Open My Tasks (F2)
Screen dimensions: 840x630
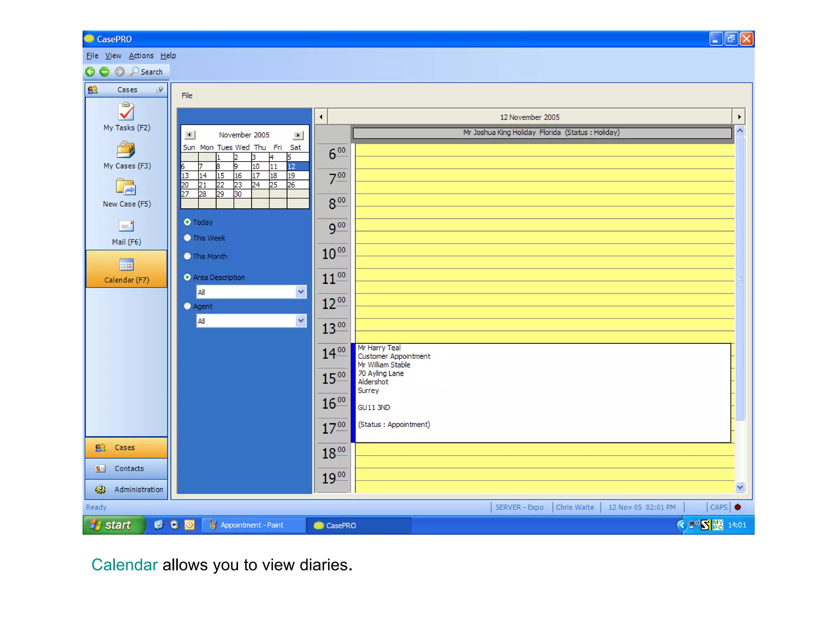click(x=127, y=117)
